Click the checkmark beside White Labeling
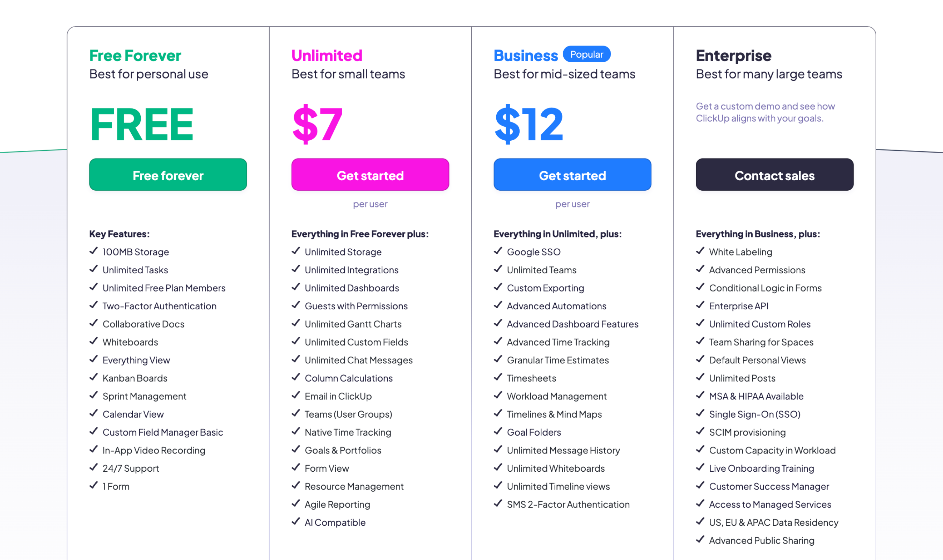Viewport: 943px width, 560px height. coord(700,251)
